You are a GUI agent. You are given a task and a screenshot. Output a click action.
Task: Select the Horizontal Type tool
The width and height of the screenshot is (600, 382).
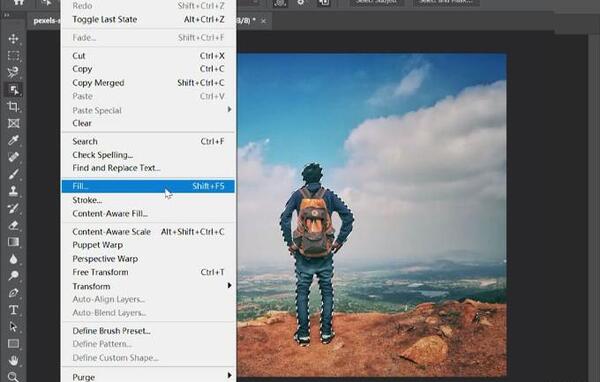point(13,310)
